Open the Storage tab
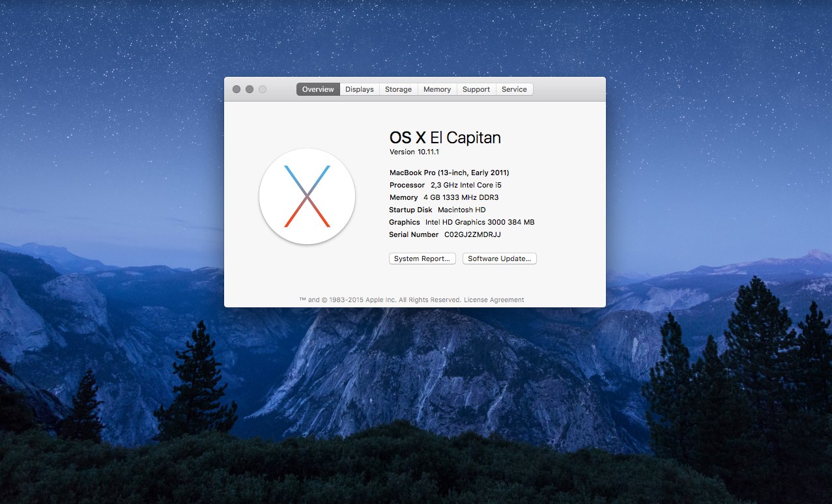 click(x=398, y=89)
